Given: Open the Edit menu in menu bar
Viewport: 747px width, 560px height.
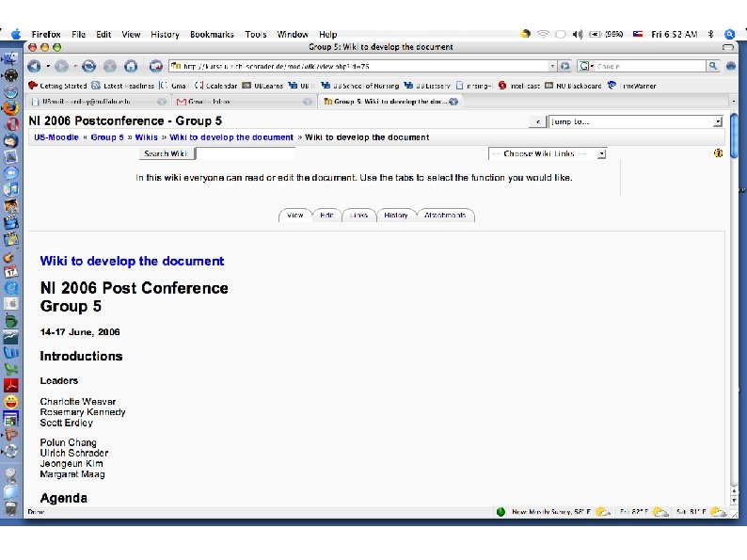Looking at the screenshot, I should click(103, 34).
